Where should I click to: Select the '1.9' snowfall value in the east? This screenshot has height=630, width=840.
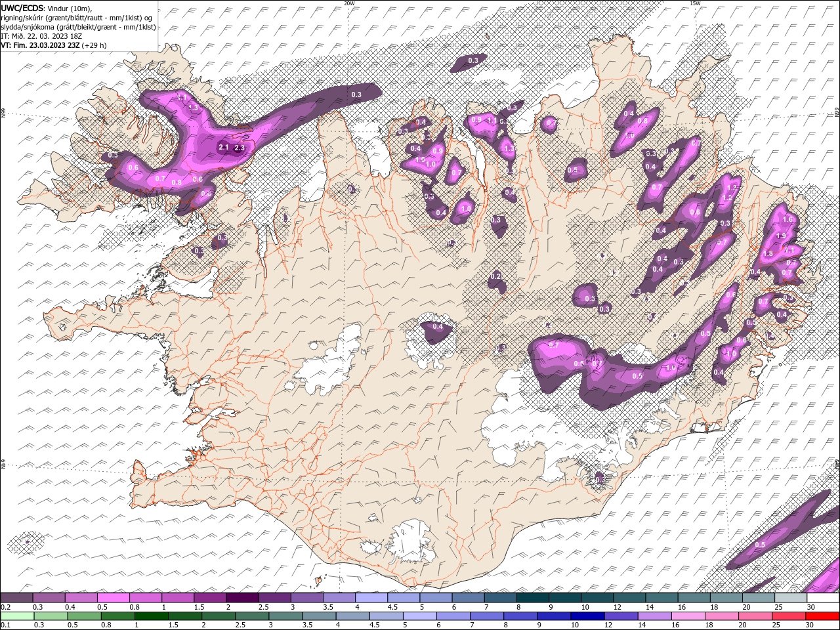(781, 236)
